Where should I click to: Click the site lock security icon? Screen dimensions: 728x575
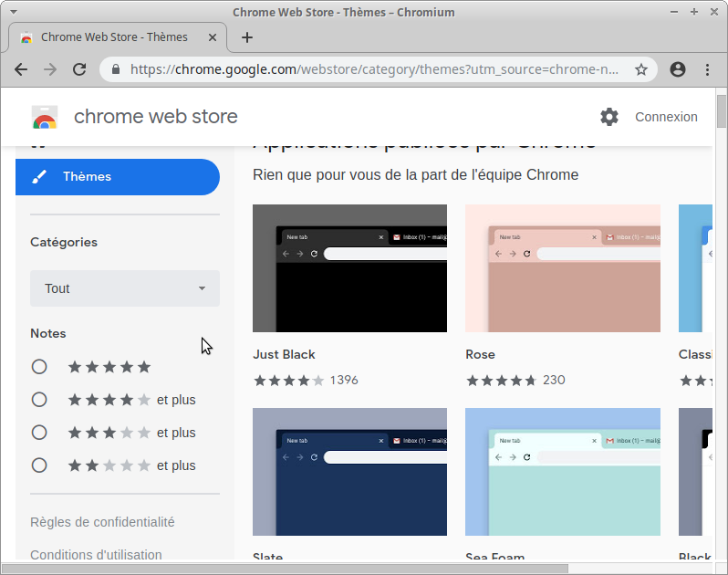tap(116, 69)
